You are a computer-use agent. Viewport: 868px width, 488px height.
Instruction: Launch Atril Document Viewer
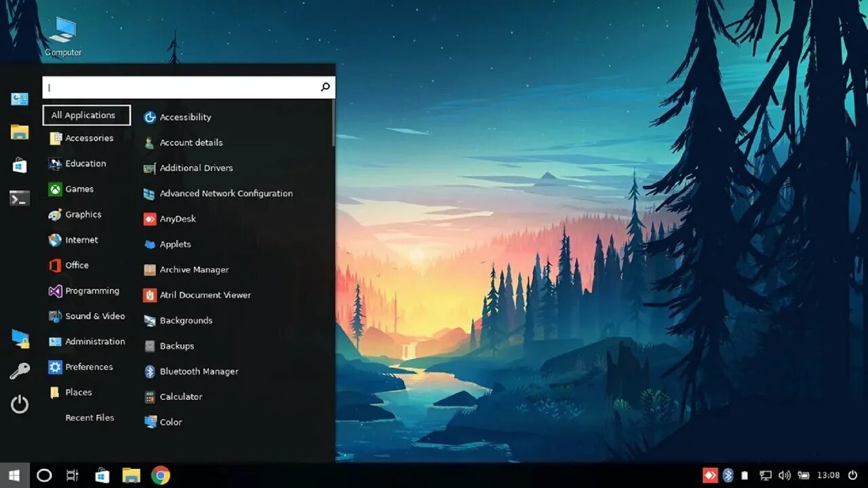click(204, 295)
